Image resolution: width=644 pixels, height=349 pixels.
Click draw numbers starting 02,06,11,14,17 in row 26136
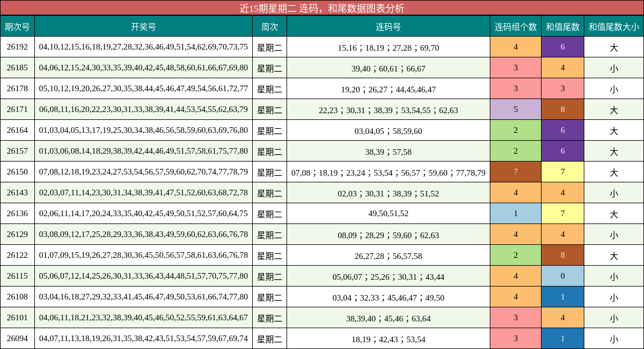[x=144, y=213]
